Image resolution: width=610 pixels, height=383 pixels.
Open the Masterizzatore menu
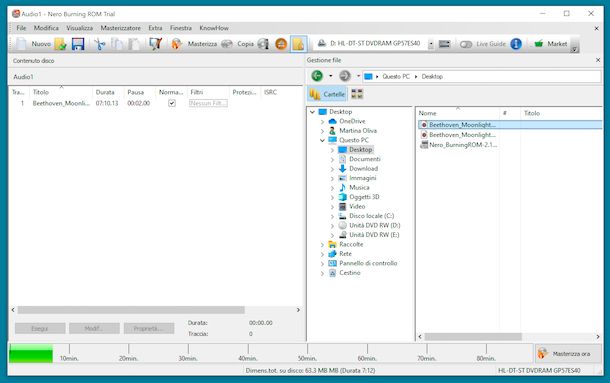pyautogui.click(x=121, y=28)
